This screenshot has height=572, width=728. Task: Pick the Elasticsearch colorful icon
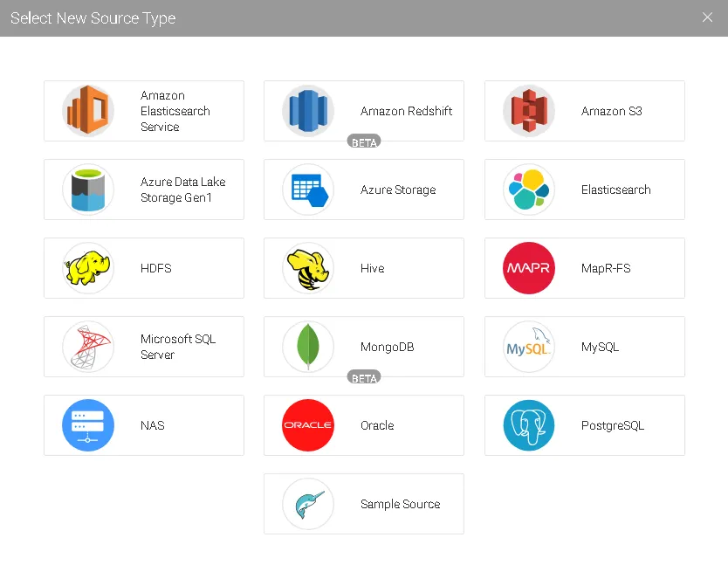click(x=529, y=190)
